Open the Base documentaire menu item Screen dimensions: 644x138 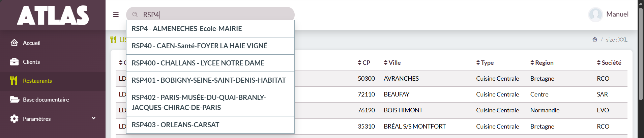tap(46, 100)
